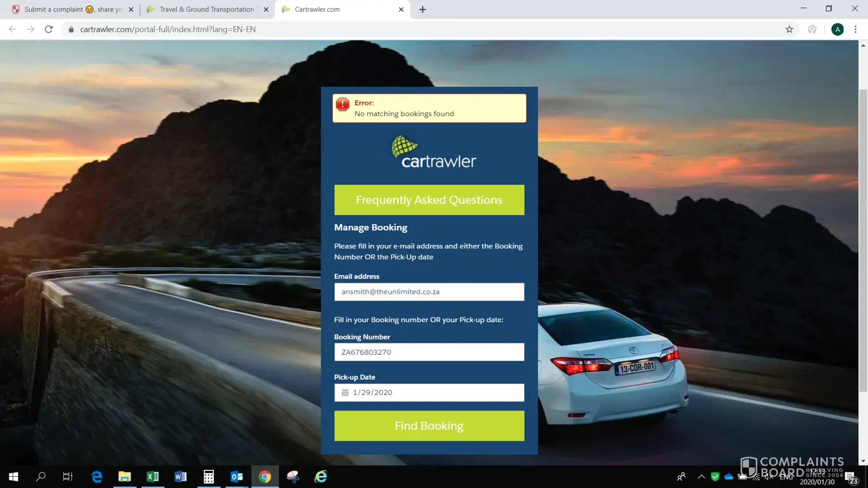
Task: Close the Cartrawler.com tab
Action: [401, 9]
